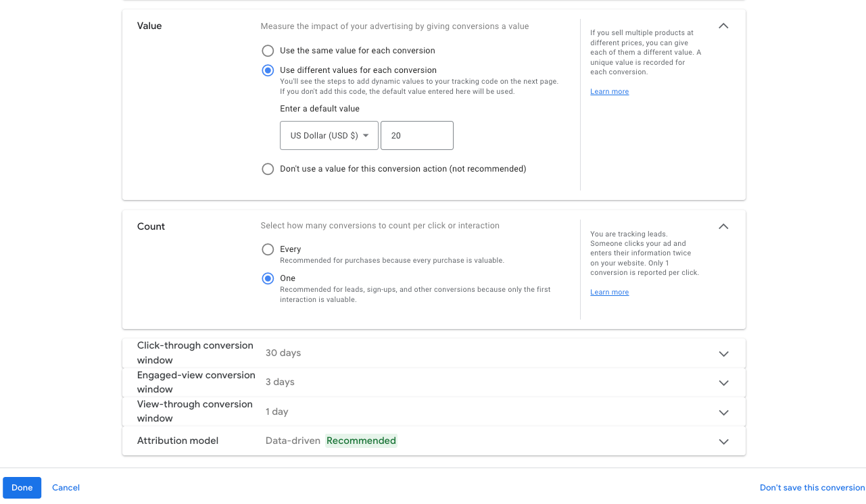866x504 pixels.
Task: Choose Don't use a value option
Action: pyautogui.click(x=268, y=169)
